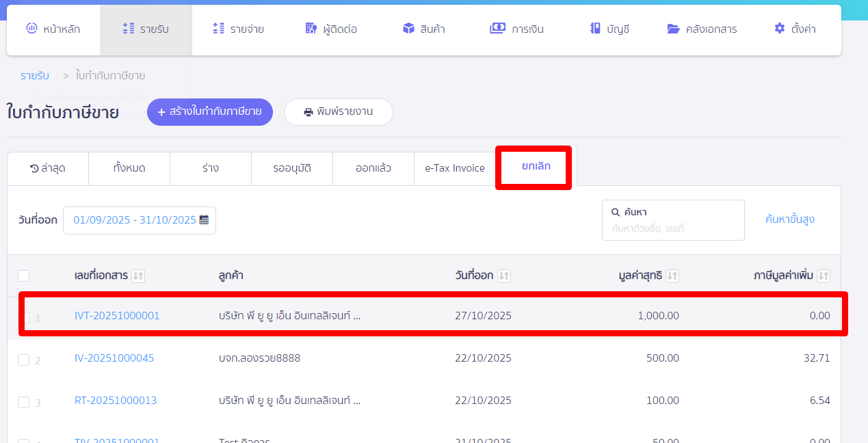Select the บัญชี accounting icon
This screenshot has height=443, width=868.
594,28
